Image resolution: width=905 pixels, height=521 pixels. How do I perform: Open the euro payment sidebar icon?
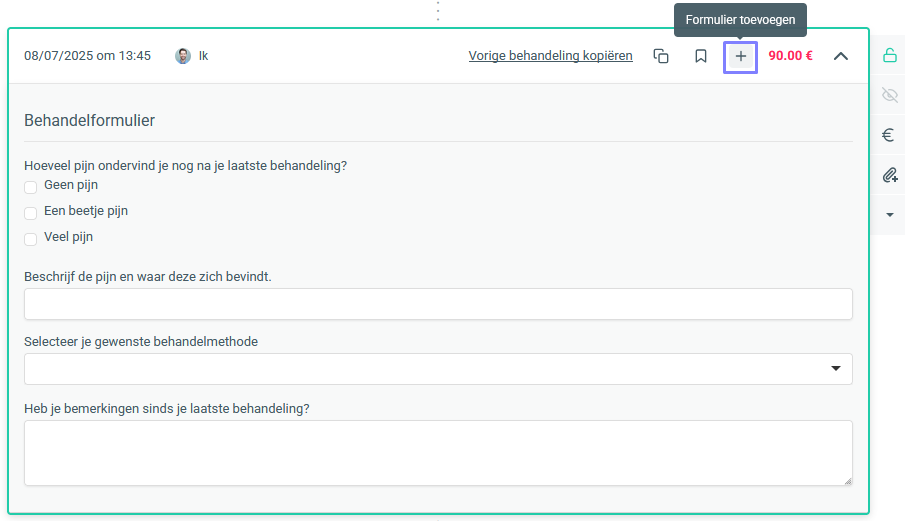[x=889, y=135]
